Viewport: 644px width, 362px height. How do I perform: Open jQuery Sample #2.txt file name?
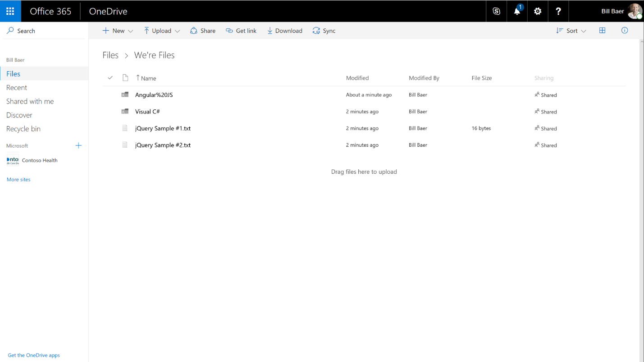[x=163, y=145]
